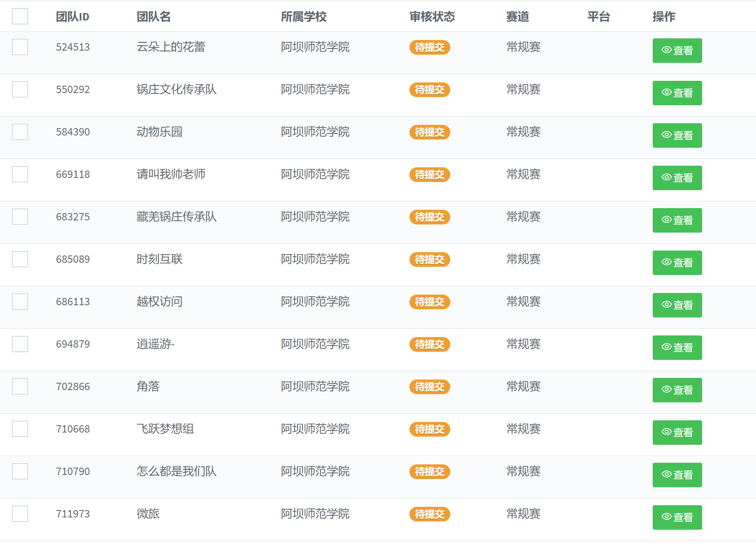Click team name 越权访问

tap(160, 302)
